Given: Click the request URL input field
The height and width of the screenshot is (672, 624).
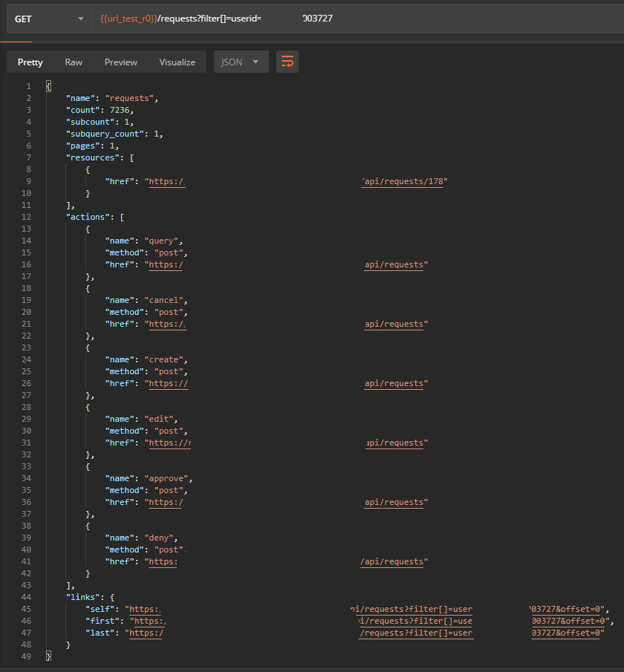Looking at the screenshot, I should [x=358, y=19].
